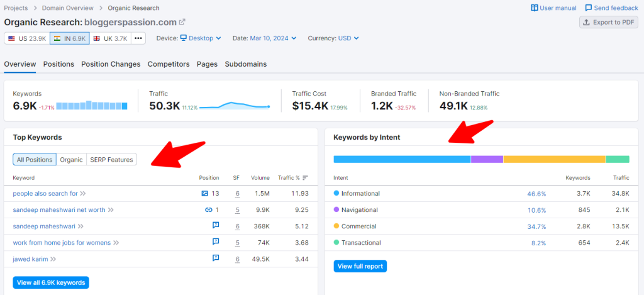
Task: Click blue Informational segment of intent bar
Action: [x=402, y=159]
